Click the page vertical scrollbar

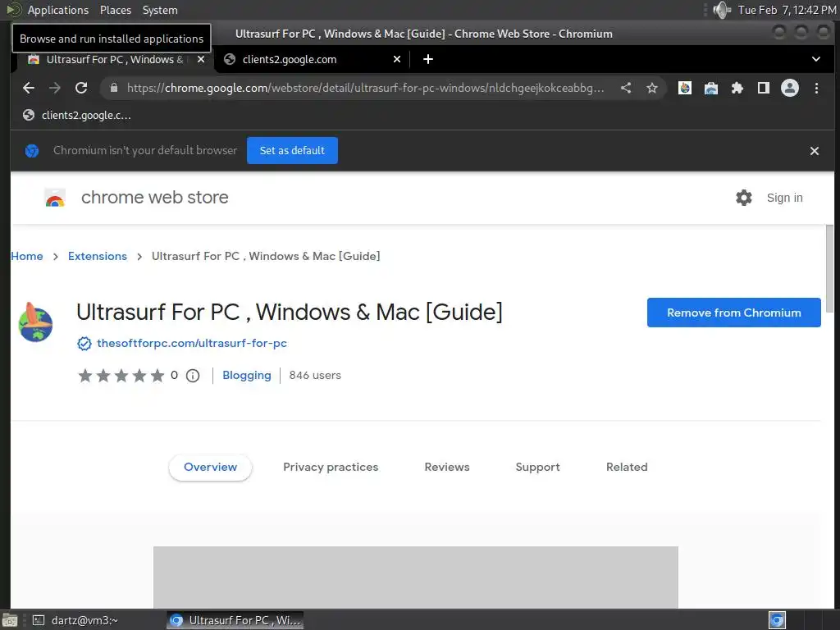(829, 268)
